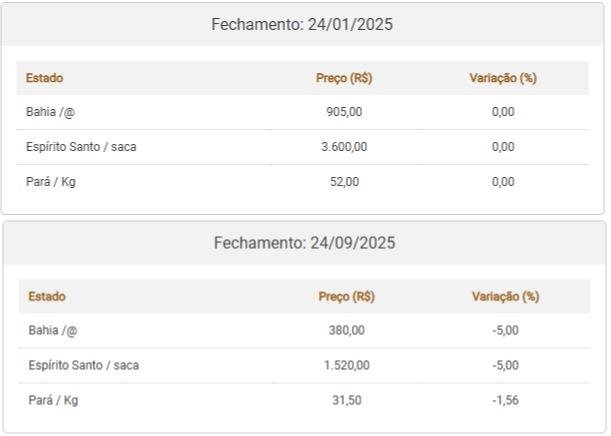Select Variação (%) header in 24/01/2025 table
The image size is (611, 436).
click(503, 78)
